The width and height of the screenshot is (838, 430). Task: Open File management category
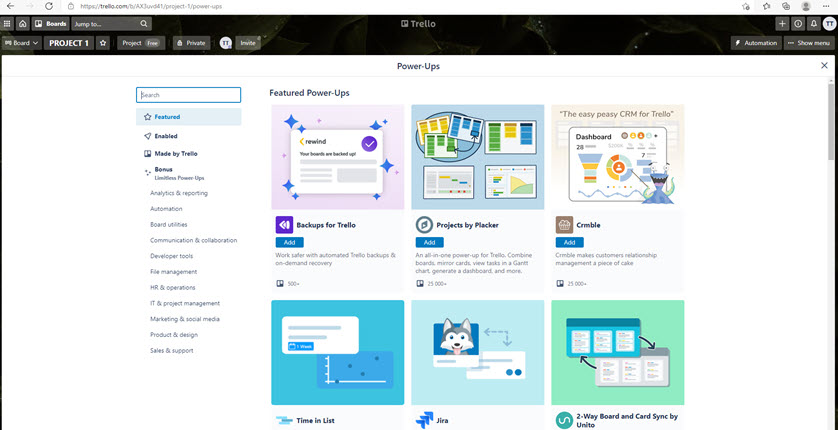click(x=174, y=272)
